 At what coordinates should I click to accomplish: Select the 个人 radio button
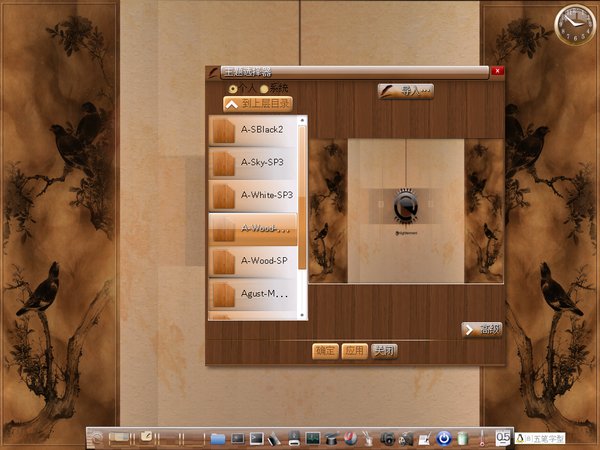pos(232,88)
